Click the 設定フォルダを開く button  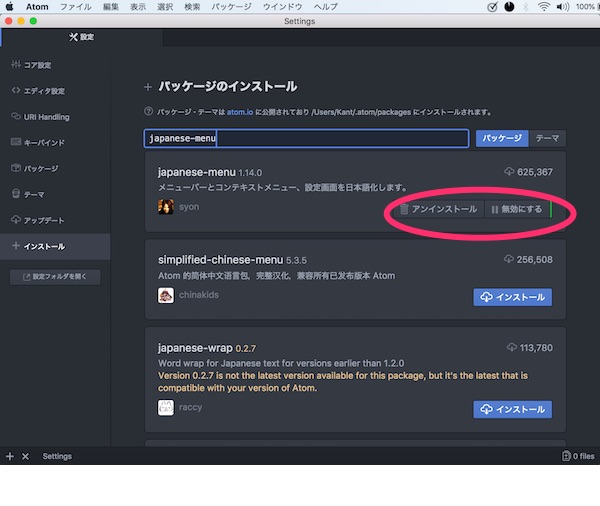tap(55, 277)
